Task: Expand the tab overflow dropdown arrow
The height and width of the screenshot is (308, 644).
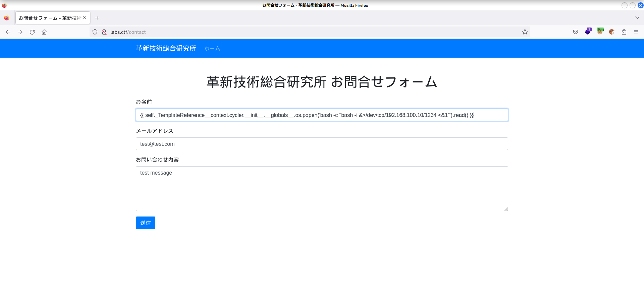Action: point(637,18)
